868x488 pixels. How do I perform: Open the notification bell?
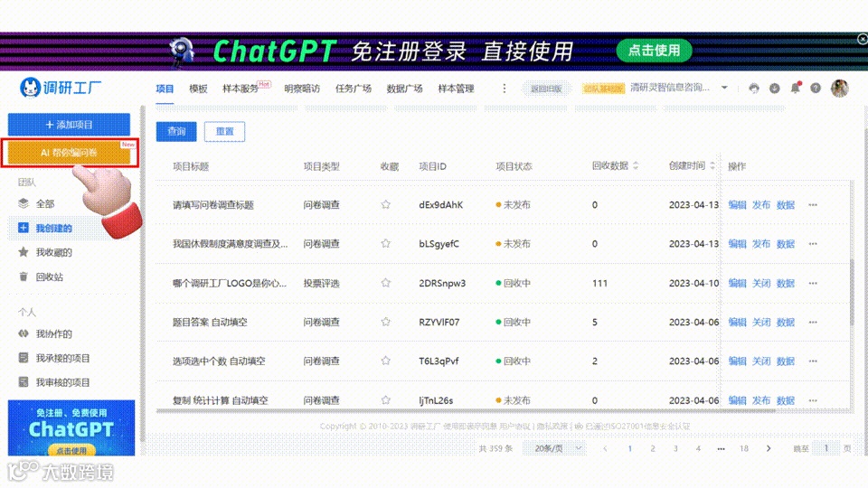pyautogui.click(x=796, y=88)
